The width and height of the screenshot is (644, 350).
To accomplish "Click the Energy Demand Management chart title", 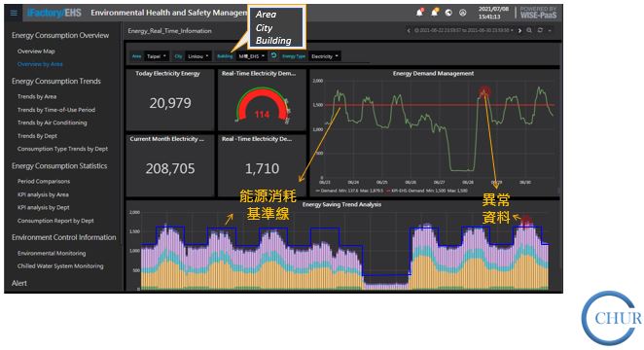I will (x=433, y=74).
